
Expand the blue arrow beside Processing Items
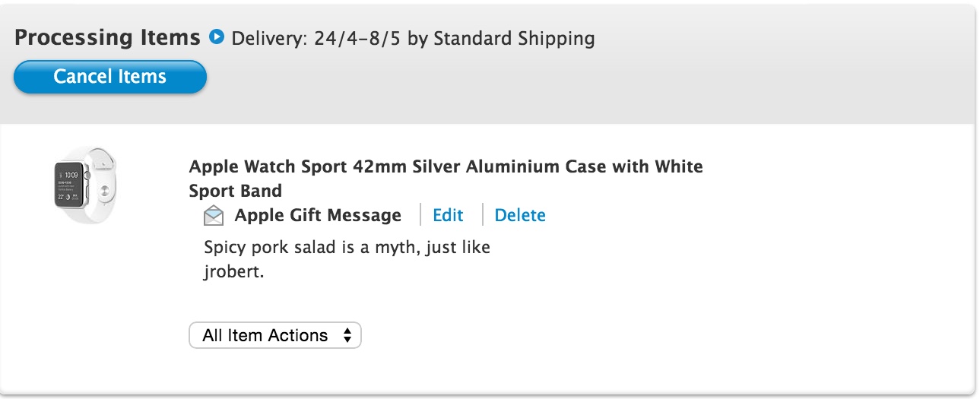217,36
